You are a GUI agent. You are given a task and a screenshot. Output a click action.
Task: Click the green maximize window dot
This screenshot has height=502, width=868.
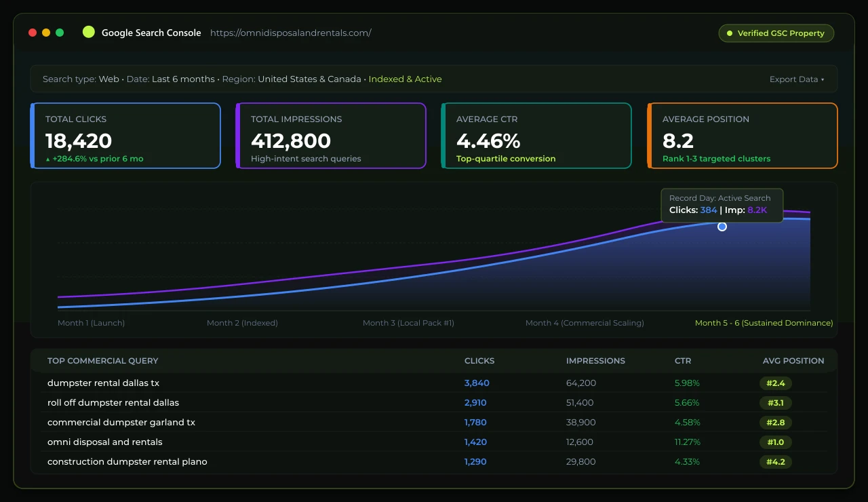tap(60, 33)
